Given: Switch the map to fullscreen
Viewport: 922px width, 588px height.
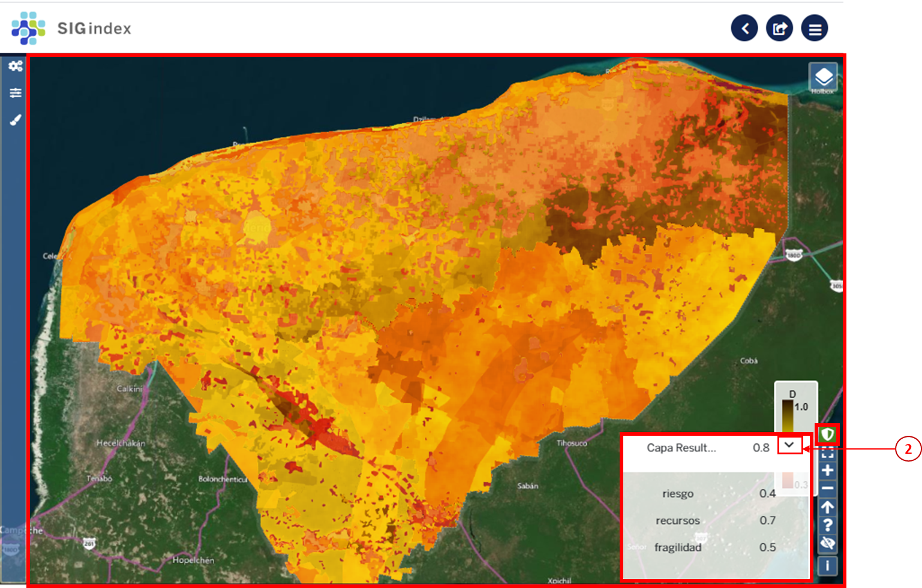Looking at the screenshot, I should click(x=828, y=452).
